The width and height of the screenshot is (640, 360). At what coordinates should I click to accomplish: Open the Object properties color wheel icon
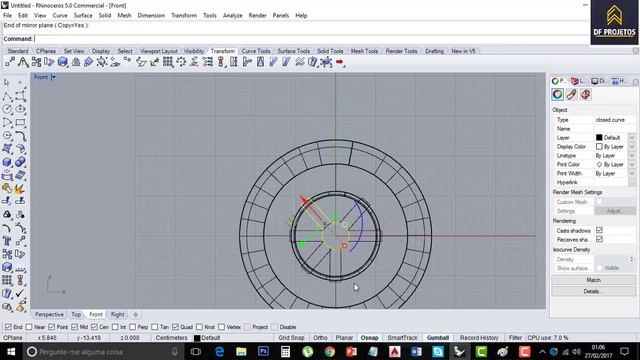point(558,95)
